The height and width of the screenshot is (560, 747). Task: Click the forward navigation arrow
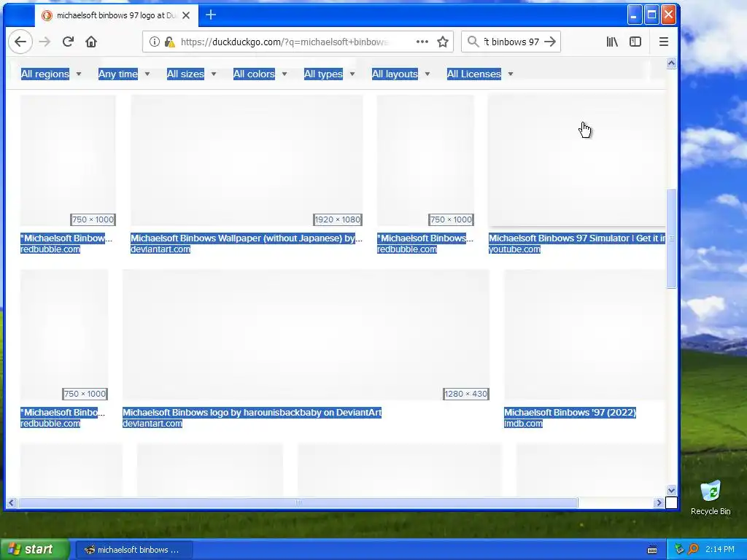(44, 42)
